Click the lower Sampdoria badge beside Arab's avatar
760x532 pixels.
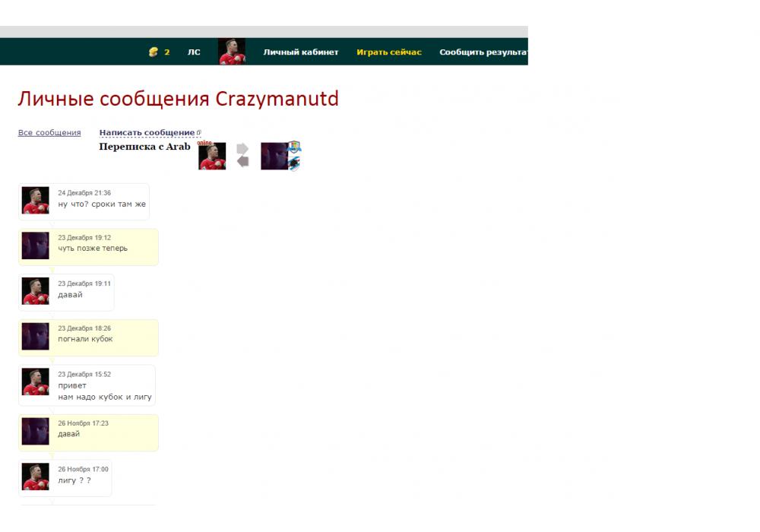click(293, 163)
